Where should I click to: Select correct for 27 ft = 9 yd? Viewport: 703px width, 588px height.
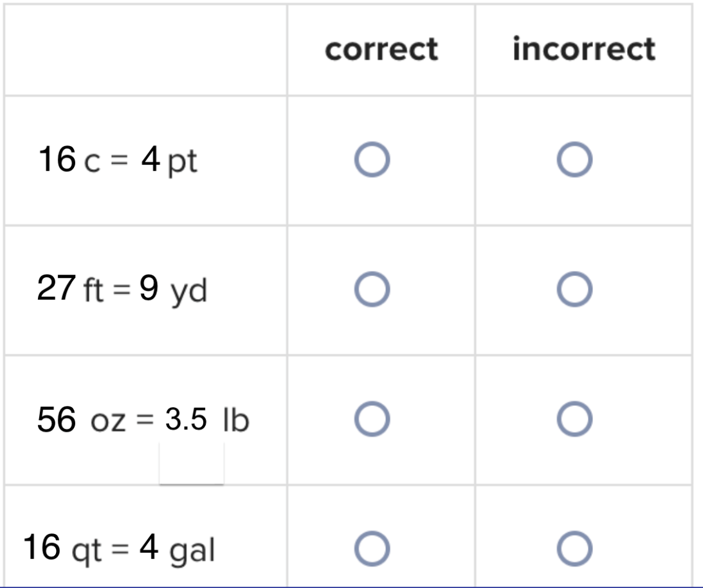(x=372, y=289)
